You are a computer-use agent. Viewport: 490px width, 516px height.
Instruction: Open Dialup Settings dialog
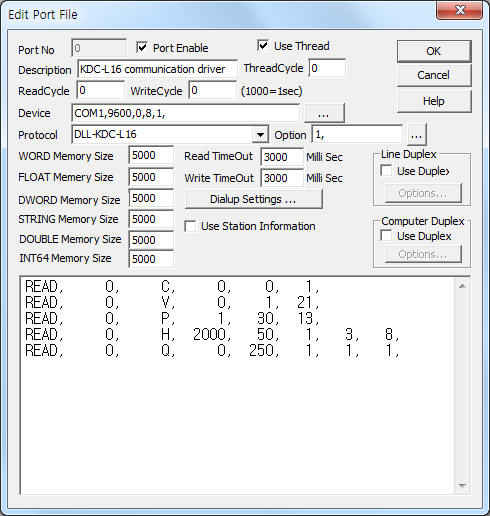click(x=253, y=199)
